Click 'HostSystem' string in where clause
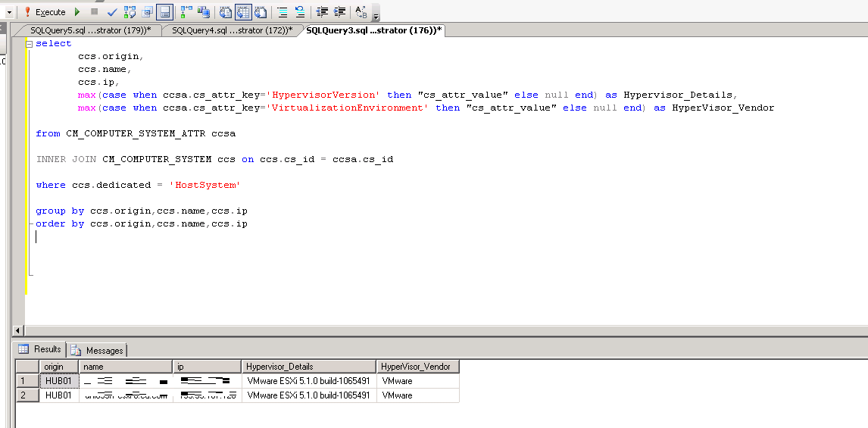Screen dimensions: 868x428 205,185
